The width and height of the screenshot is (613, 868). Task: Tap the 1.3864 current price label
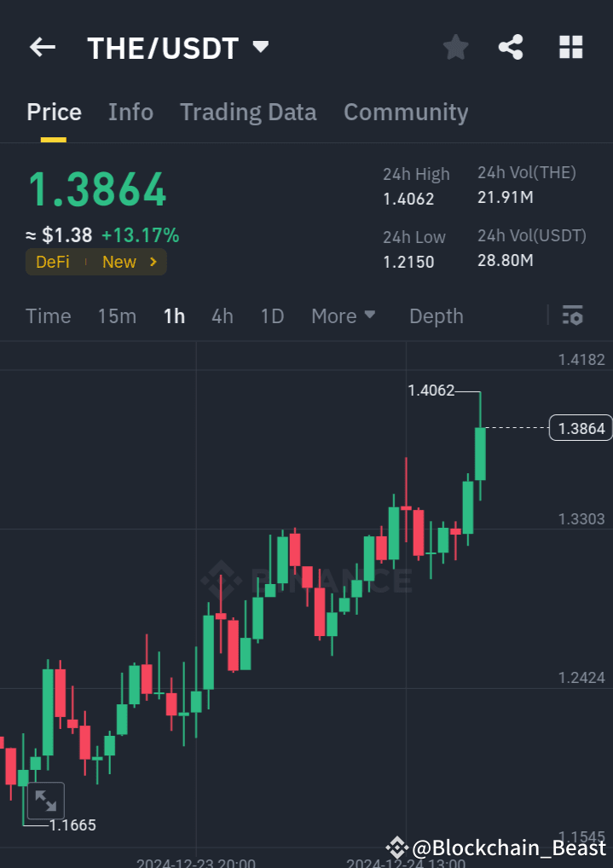point(581,428)
